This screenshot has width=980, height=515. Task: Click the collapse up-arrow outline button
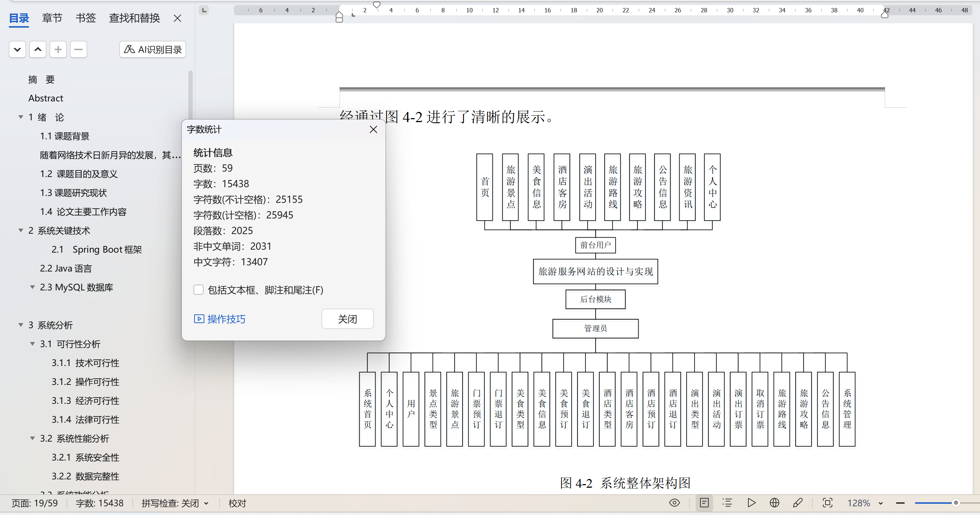[x=38, y=49]
